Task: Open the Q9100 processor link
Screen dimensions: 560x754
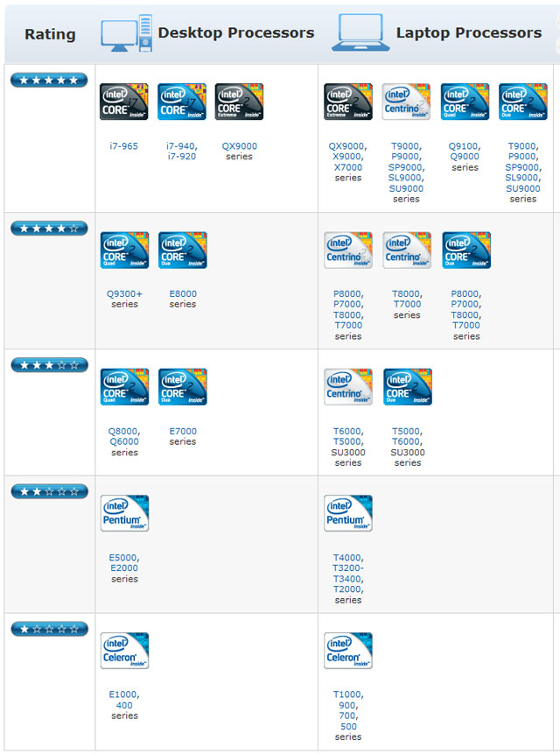Action: 465,145
